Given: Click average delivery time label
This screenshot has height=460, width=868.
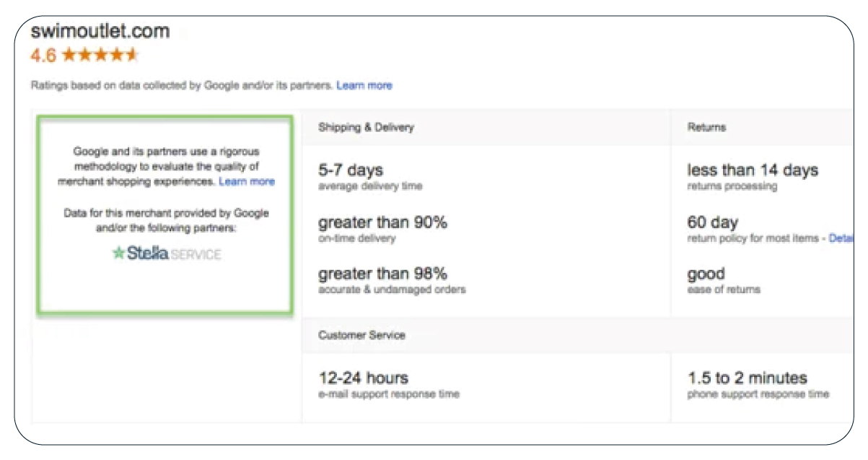Looking at the screenshot, I should click(x=370, y=186).
